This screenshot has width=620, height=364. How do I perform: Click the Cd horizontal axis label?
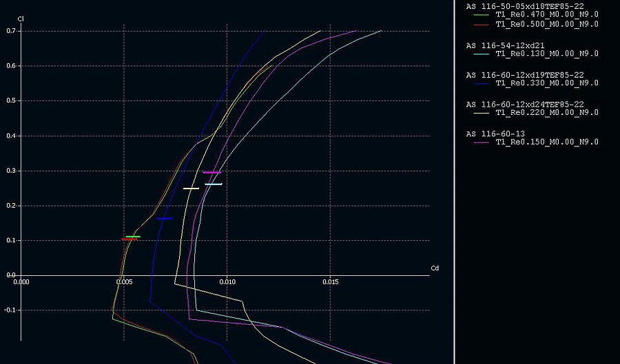[435, 268]
